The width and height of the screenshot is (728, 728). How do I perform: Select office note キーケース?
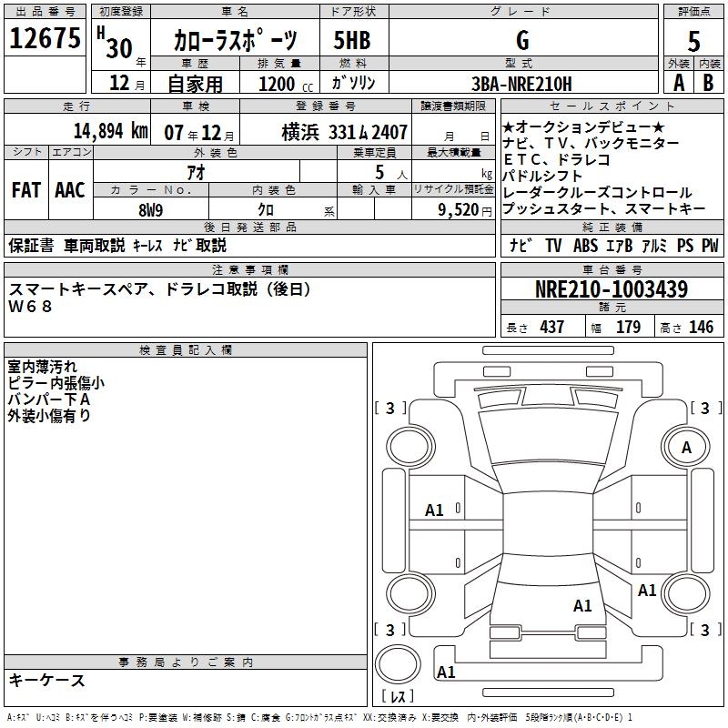47,680
